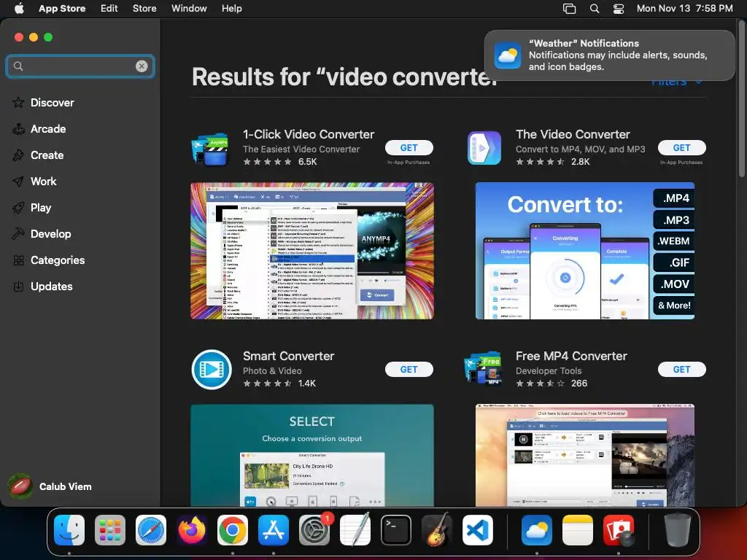
Task: Open Visual Studio Code from the Dock
Action: [478, 529]
